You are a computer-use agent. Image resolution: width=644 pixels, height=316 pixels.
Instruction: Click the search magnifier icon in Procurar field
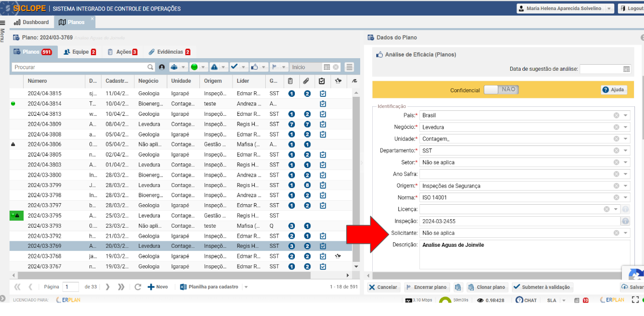click(x=150, y=67)
